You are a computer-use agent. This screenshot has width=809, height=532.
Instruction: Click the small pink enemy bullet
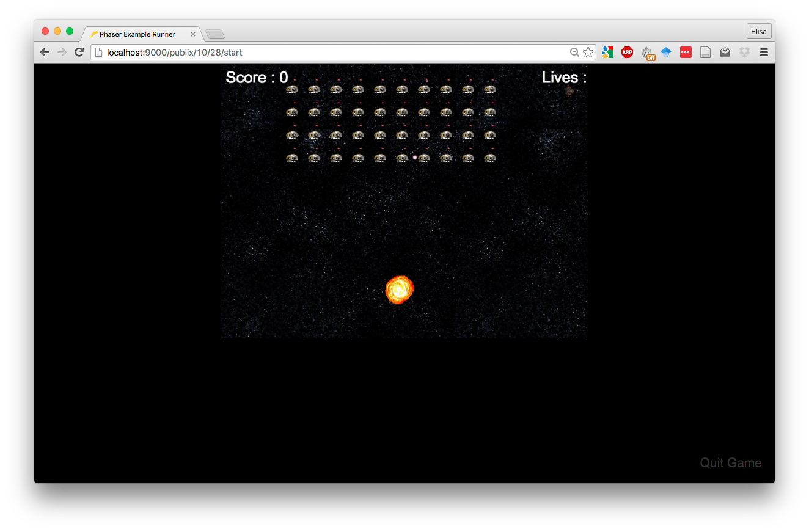tap(415, 158)
